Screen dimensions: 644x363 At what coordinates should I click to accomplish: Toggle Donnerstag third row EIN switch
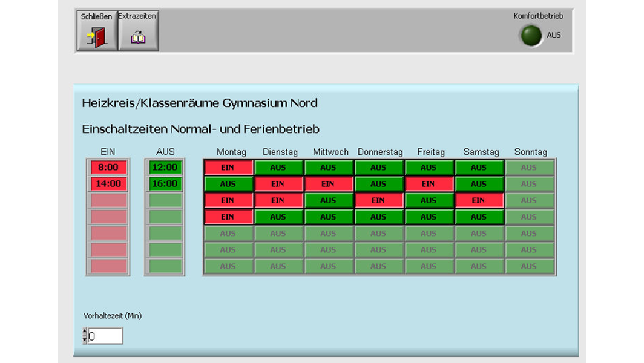[378, 200]
